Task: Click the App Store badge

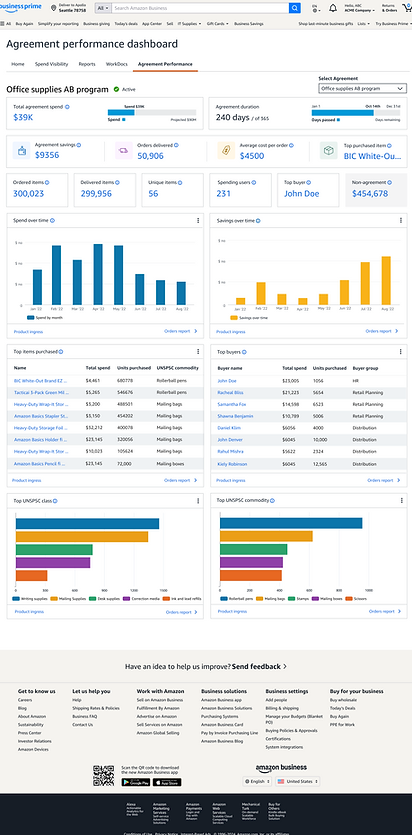Action: point(167,782)
